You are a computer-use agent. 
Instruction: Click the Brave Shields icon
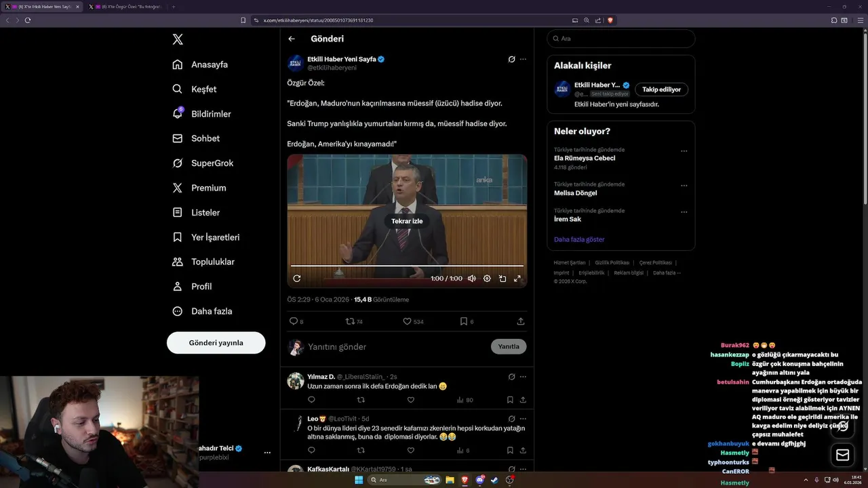(x=610, y=20)
